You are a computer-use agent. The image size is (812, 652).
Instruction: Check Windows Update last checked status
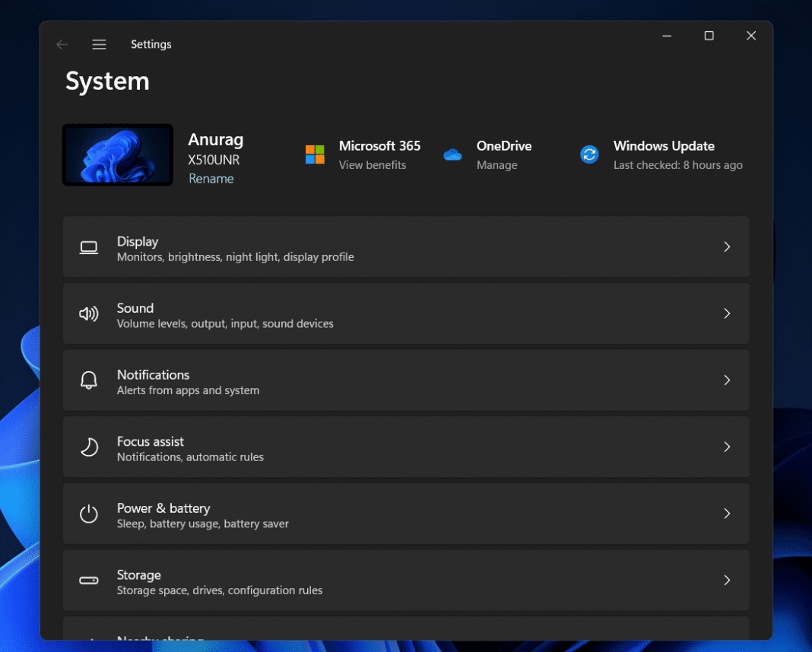(x=677, y=164)
